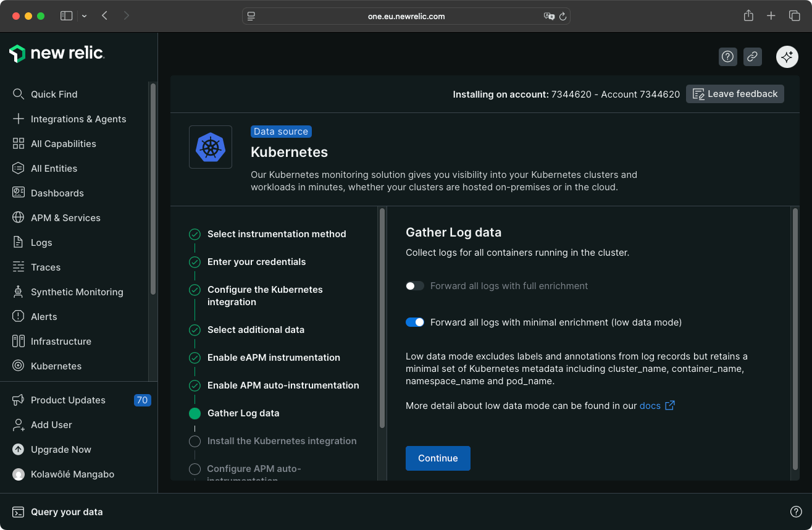Go to APM & Services
Image resolution: width=812 pixels, height=530 pixels.
coord(66,217)
